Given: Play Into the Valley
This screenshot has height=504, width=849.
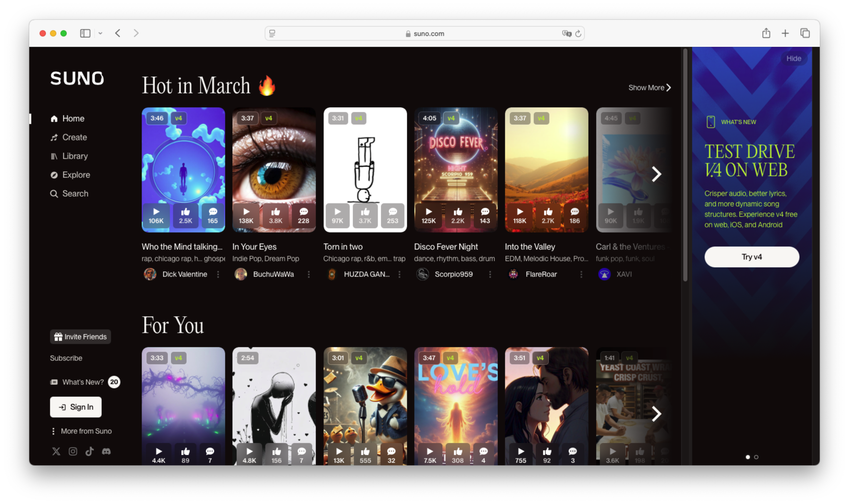Looking at the screenshot, I should (520, 216).
